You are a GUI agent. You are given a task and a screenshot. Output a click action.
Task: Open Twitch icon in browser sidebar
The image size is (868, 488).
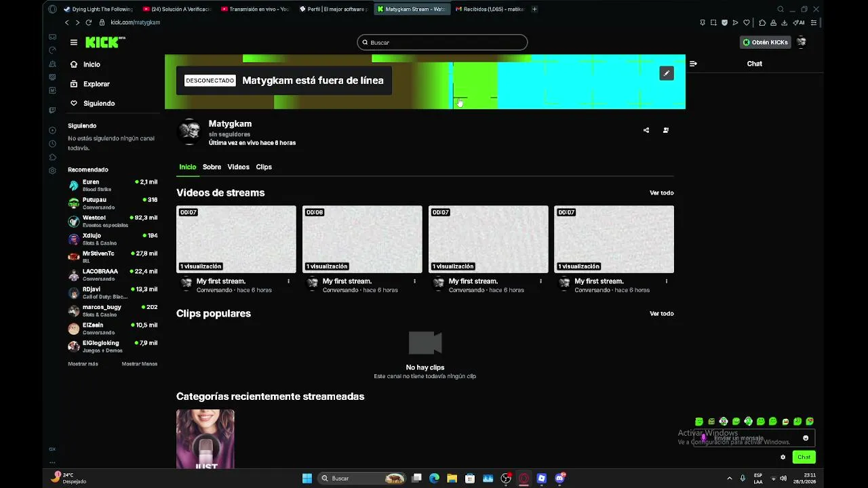[x=52, y=110]
